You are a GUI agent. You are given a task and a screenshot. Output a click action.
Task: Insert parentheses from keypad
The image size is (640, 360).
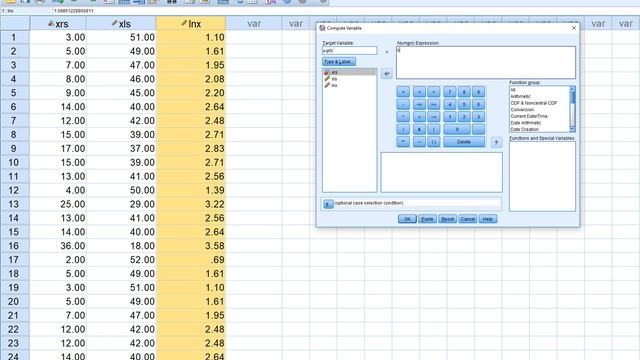433,142
